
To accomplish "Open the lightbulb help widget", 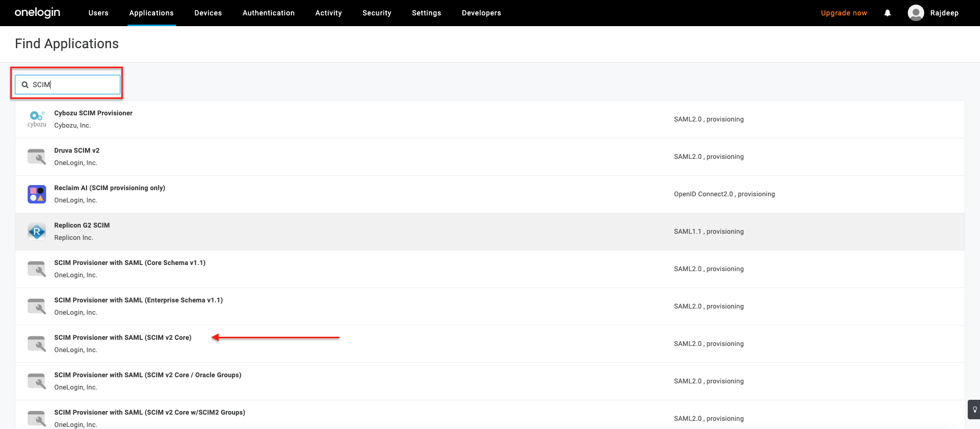I will (974, 410).
